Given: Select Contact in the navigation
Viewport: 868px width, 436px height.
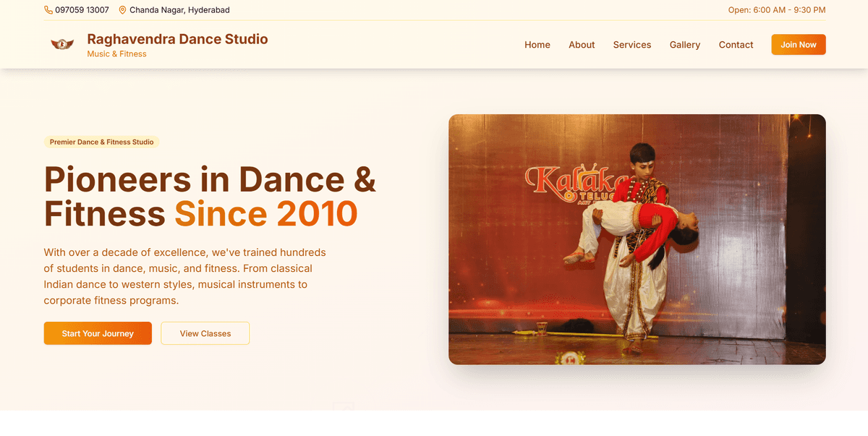Looking at the screenshot, I should tap(736, 45).
